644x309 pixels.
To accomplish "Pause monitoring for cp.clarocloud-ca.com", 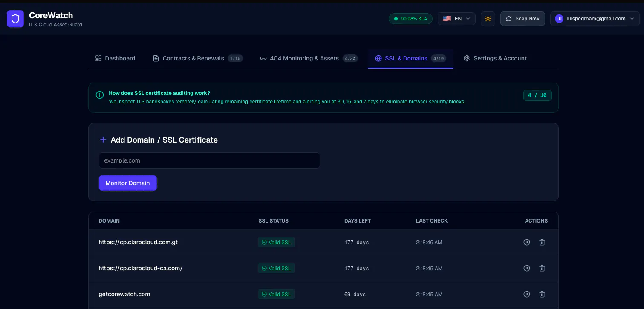I will pos(527,268).
